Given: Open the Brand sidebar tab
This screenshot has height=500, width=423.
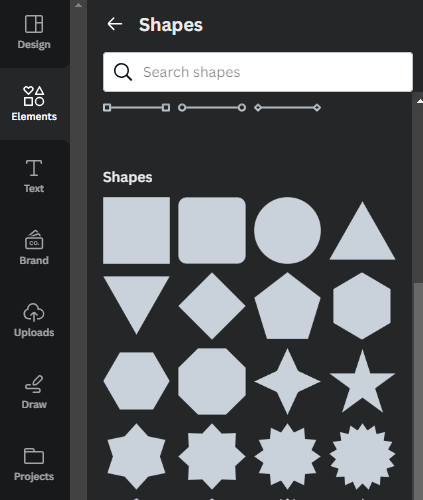Looking at the screenshot, I should [34, 248].
